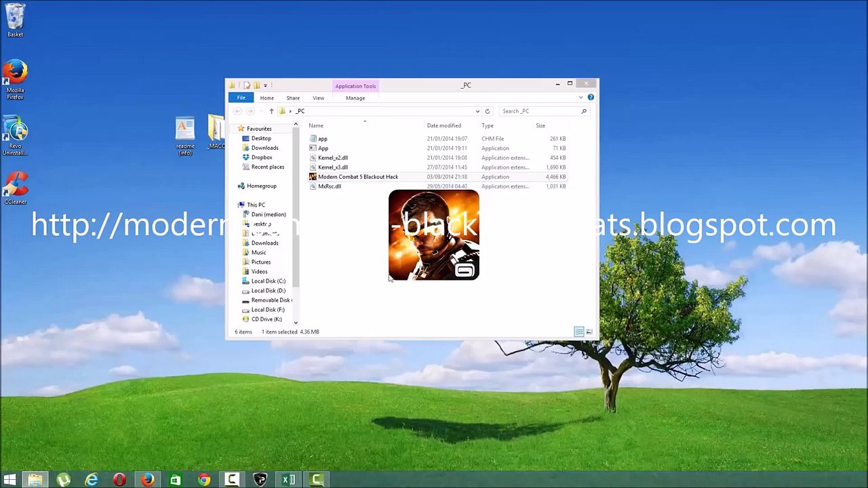
Task: Open Downloads under Favourites
Action: pyautogui.click(x=264, y=148)
